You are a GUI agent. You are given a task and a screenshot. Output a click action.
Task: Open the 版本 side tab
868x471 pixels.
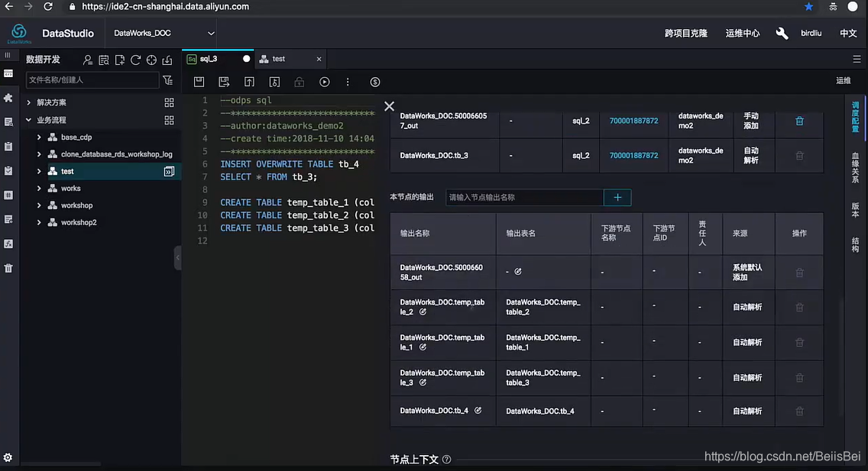tap(855, 209)
